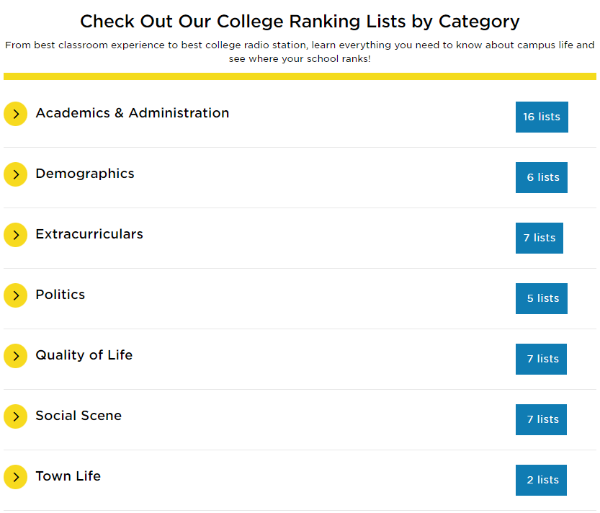Click the Town Life yellow chevron icon
The image size is (600, 513).
[15, 477]
